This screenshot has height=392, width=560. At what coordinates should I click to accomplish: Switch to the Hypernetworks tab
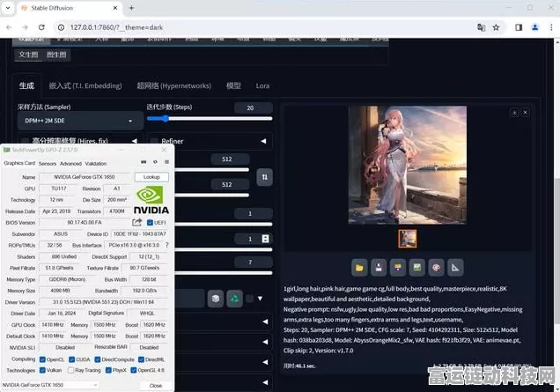[174, 85]
